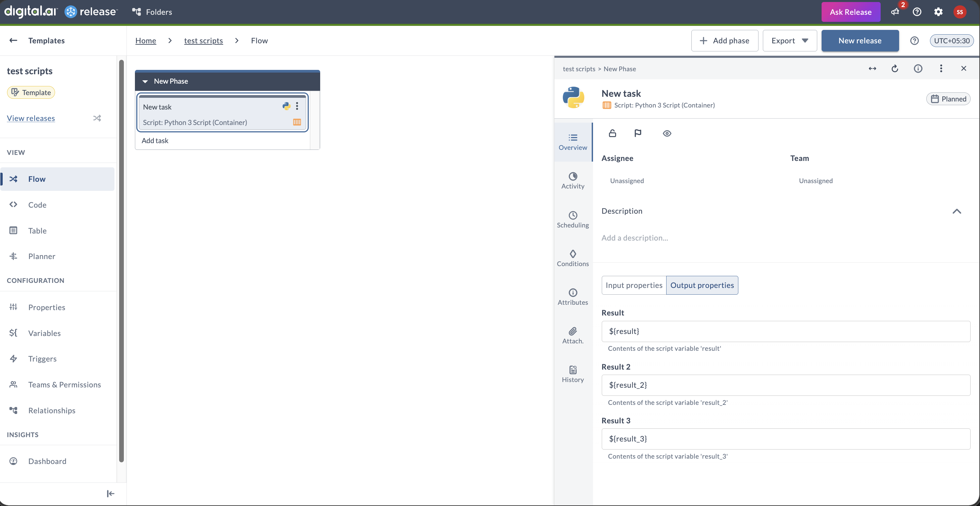Toggle the eye watch icon on the task
980x506 pixels.
pos(667,133)
